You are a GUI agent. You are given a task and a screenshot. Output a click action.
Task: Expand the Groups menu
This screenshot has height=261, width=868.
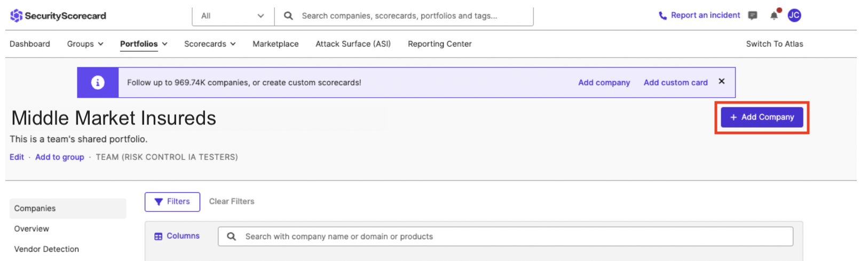(x=85, y=44)
